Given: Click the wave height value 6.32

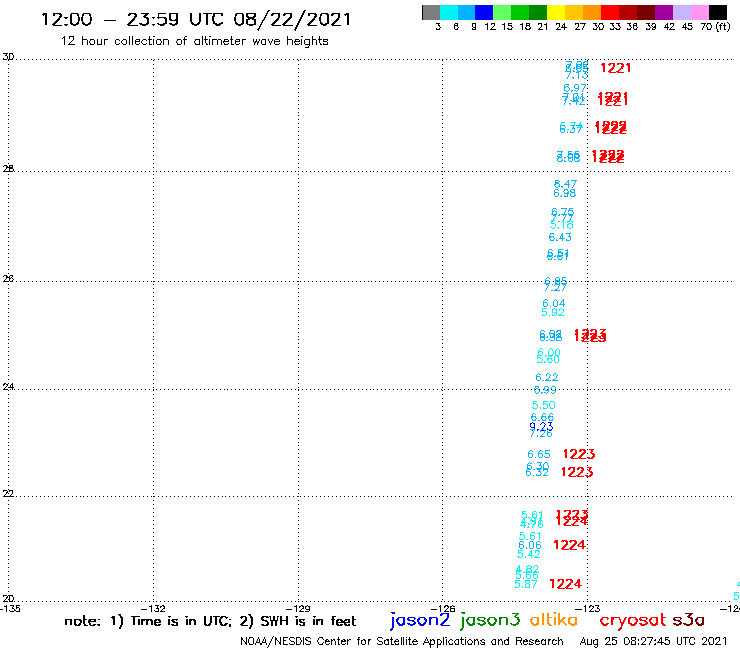Looking at the screenshot, I should point(537,472).
